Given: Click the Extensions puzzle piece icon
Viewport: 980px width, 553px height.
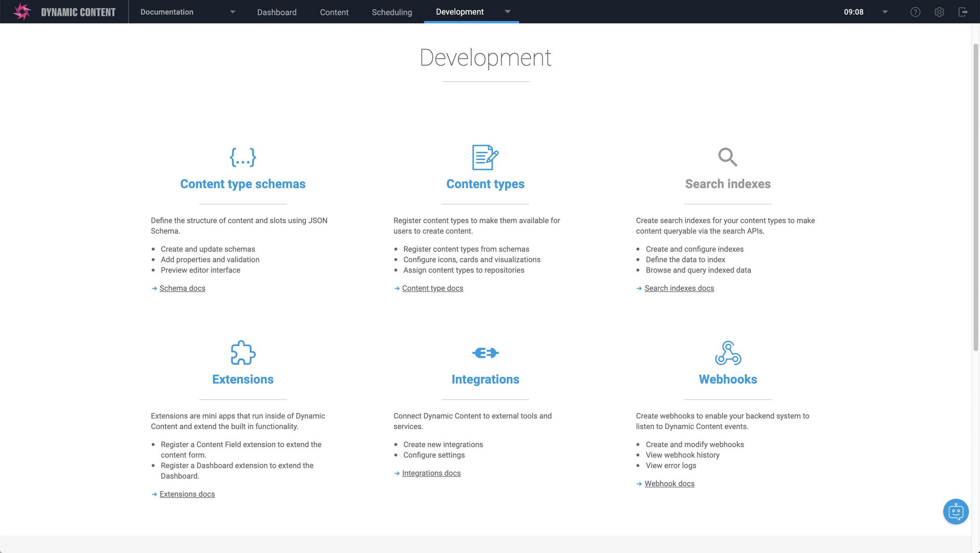Looking at the screenshot, I should pos(242,352).
